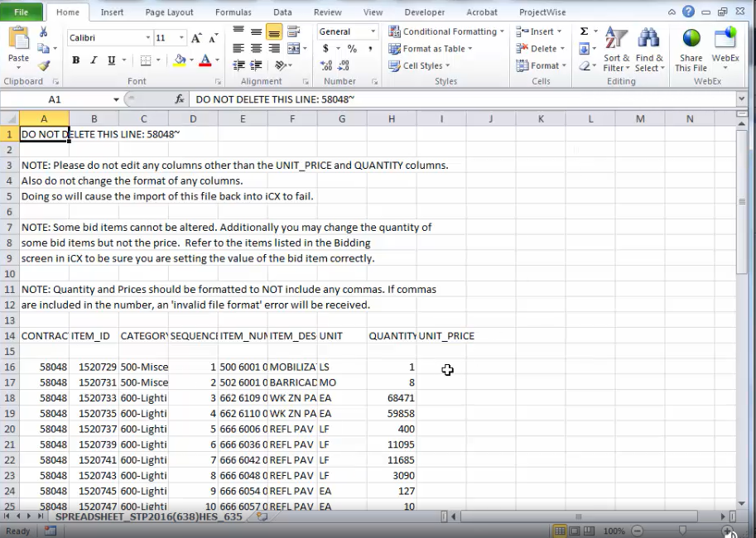Click Middle Align icon
756x538 pixels.
pos(256,31)
